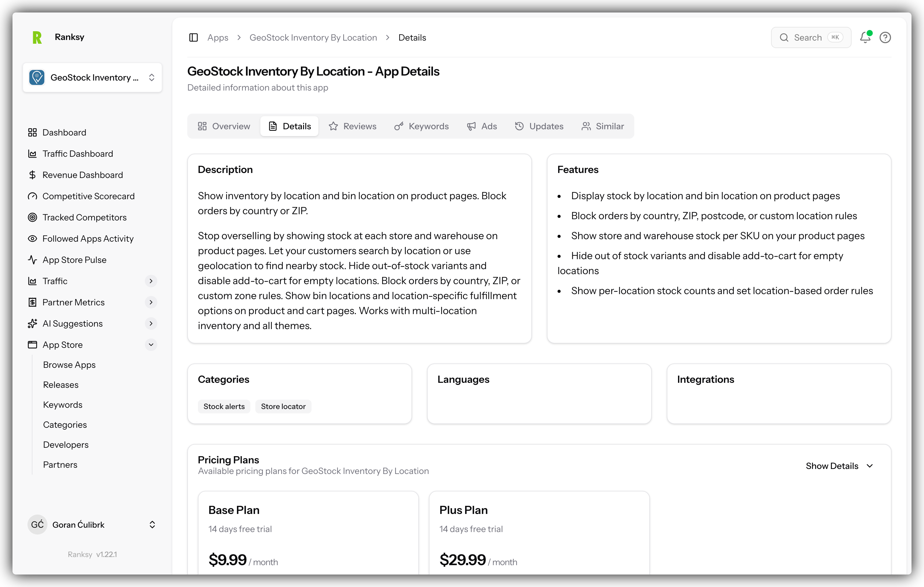This screenshot has width=924, height=587.
Task: Open the GeoStock Inventory app switcher
Action: click(92, 77)
